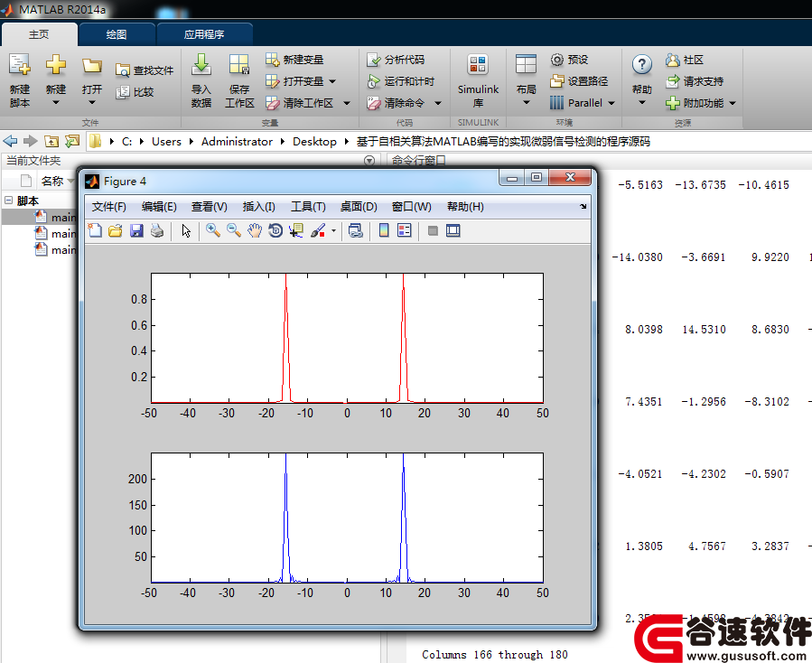The height and width of the screenshot is (663, 812).
Task: Open the 桌面(D) menu in Figure 4
Action: 359,207
